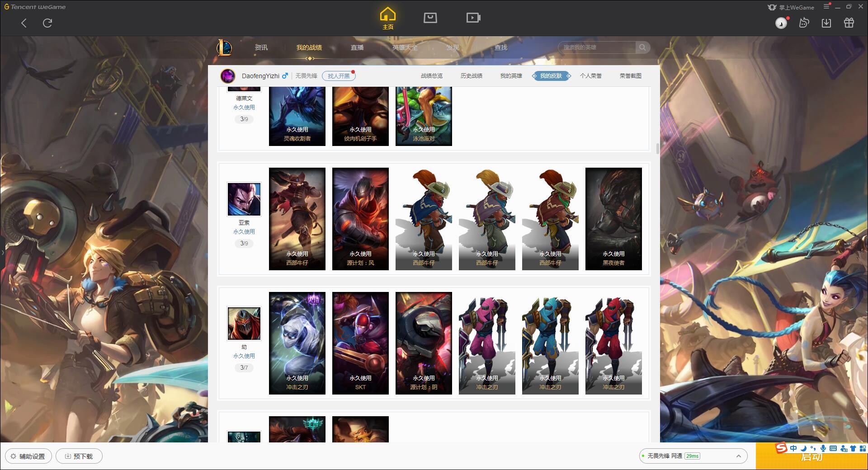
Task: Switch to 我的英雄 sub-tab
Action: pyautogui.click(x=511, y=76)
